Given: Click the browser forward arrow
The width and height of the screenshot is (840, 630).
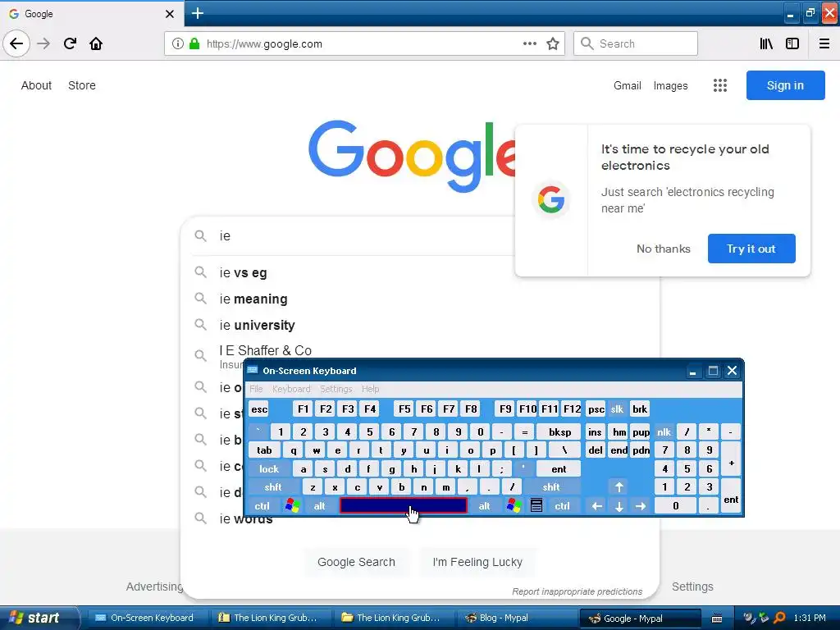Looking at the screenshot, I should [43, 43].
